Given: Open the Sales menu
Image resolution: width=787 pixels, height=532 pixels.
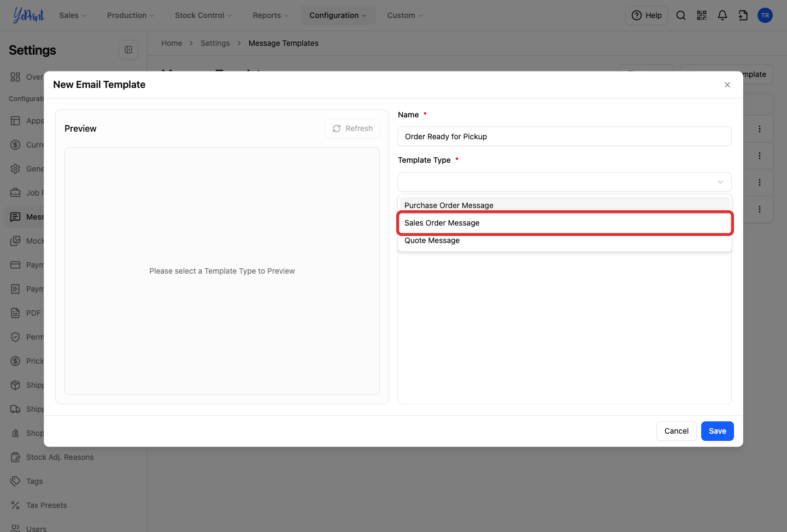Looking at the screenshot, I should (73, 15).
